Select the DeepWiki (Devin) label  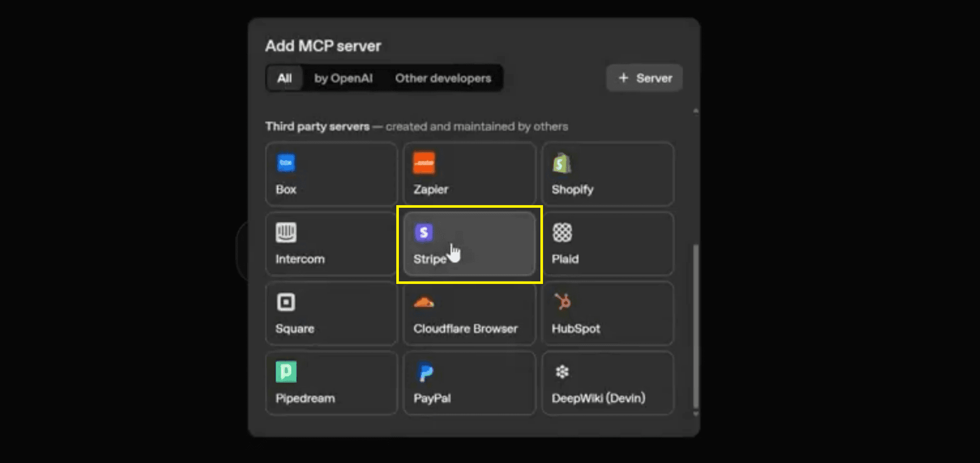[x=599, y=398]
